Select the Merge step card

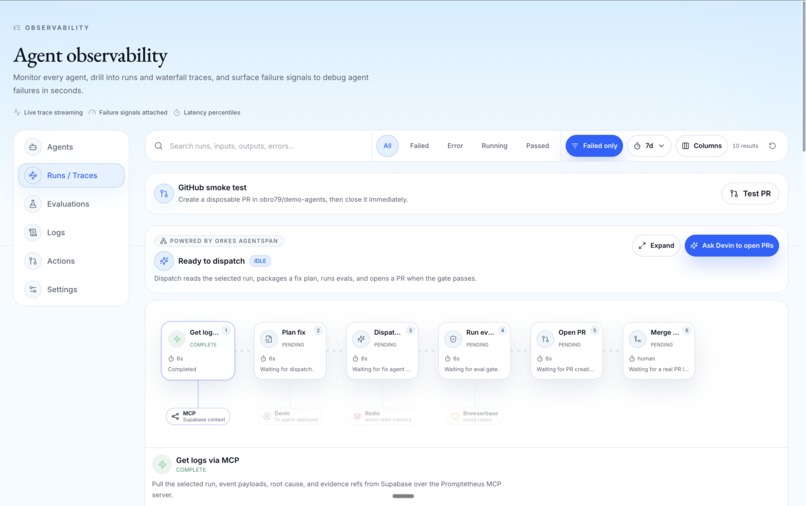[x=658, y=351]
